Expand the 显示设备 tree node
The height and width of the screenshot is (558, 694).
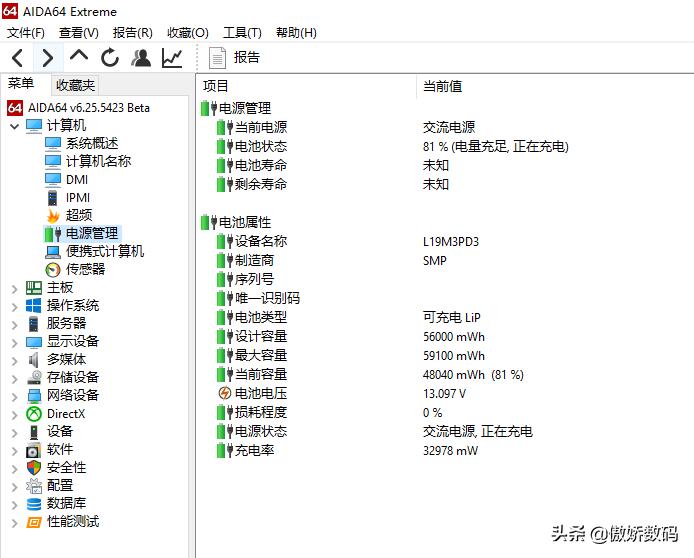click(x=15, y=343)
